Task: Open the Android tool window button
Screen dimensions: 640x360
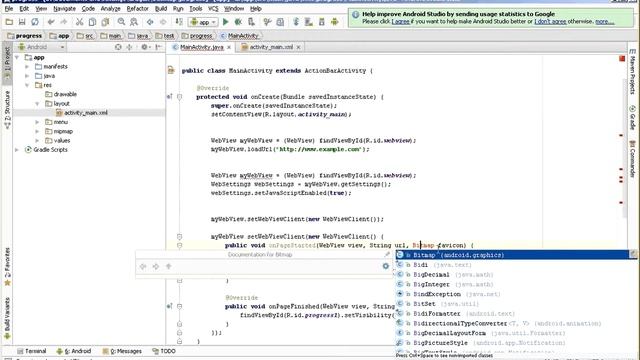Action: coord(73,351)
